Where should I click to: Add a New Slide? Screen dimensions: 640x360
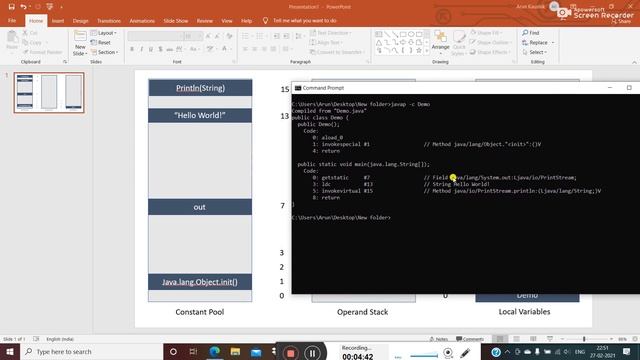[x=80, y=43]
